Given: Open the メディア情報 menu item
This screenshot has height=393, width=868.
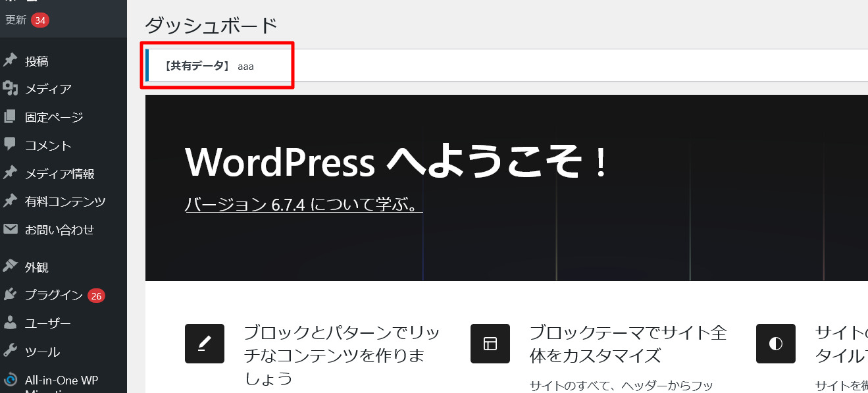Looking at the screenshot, I should tap(60, 174).
